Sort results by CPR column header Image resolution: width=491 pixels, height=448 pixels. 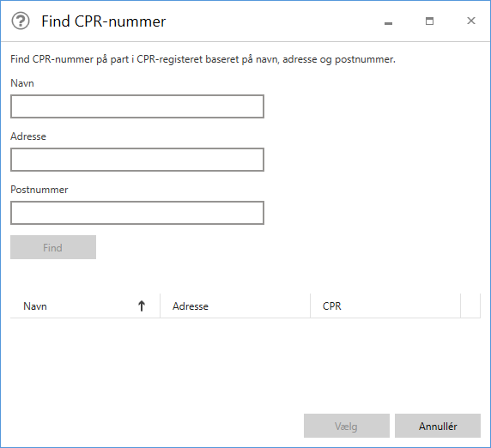pyautogui.click(x=385, y=306)
